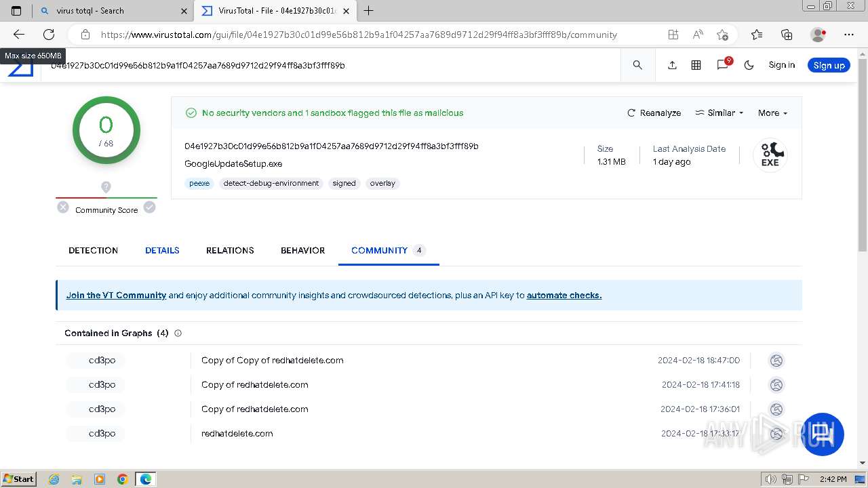This screenshot has width=868, height=488.
Task: Click the file hash text in file summary
Action: click(x=332, y=146)
